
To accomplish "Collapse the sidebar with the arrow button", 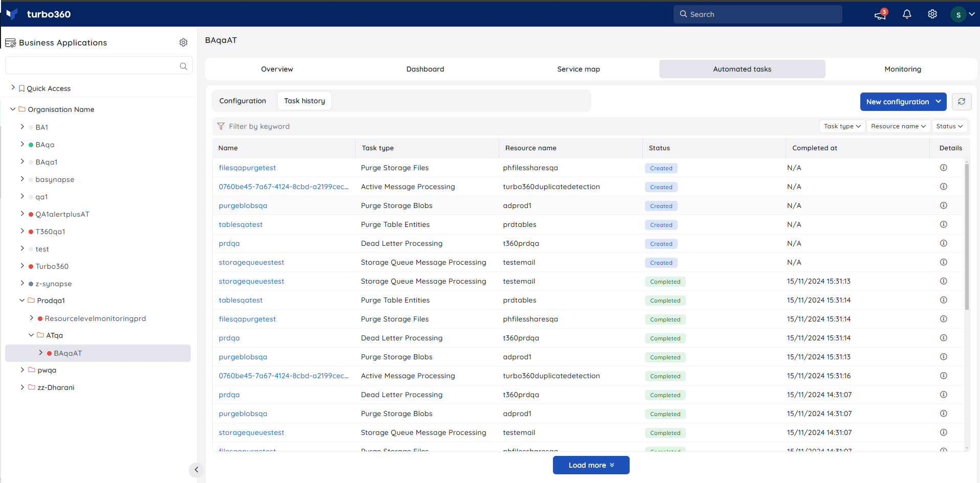I will [196, 470].
